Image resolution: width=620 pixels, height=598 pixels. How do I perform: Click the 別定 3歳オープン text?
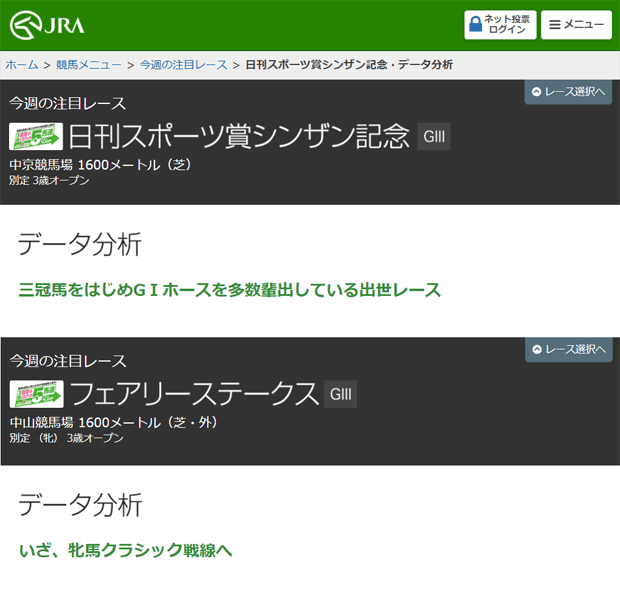[49, 180]
